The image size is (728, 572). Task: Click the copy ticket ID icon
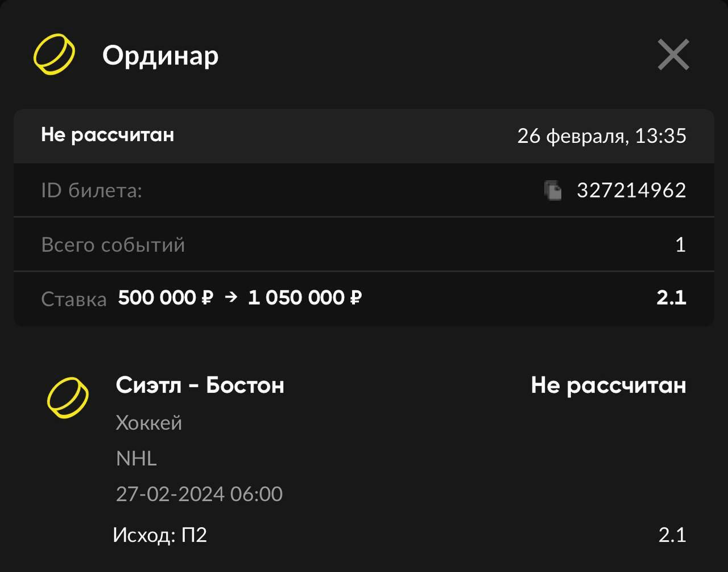click(552, 190)
